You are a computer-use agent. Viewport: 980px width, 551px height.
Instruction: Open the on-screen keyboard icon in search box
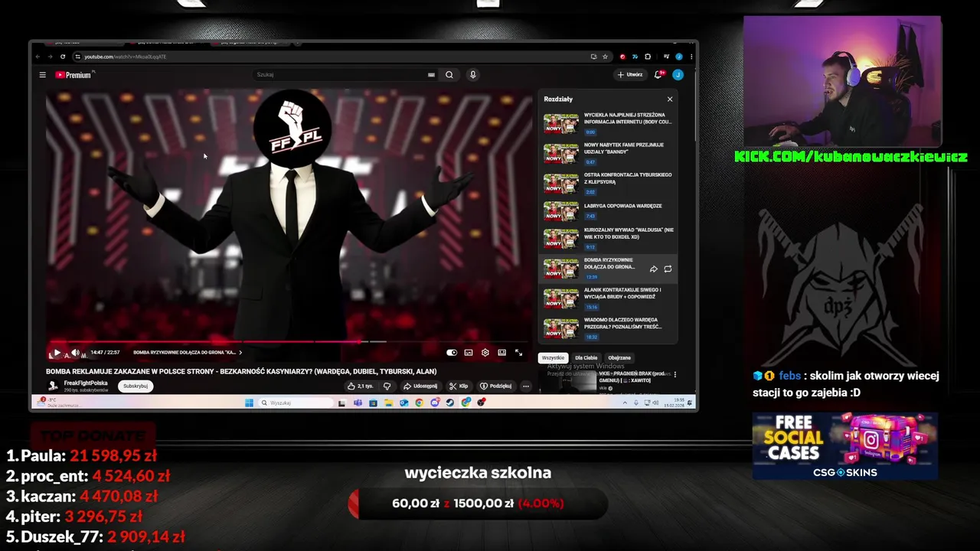tap(431, 75)
